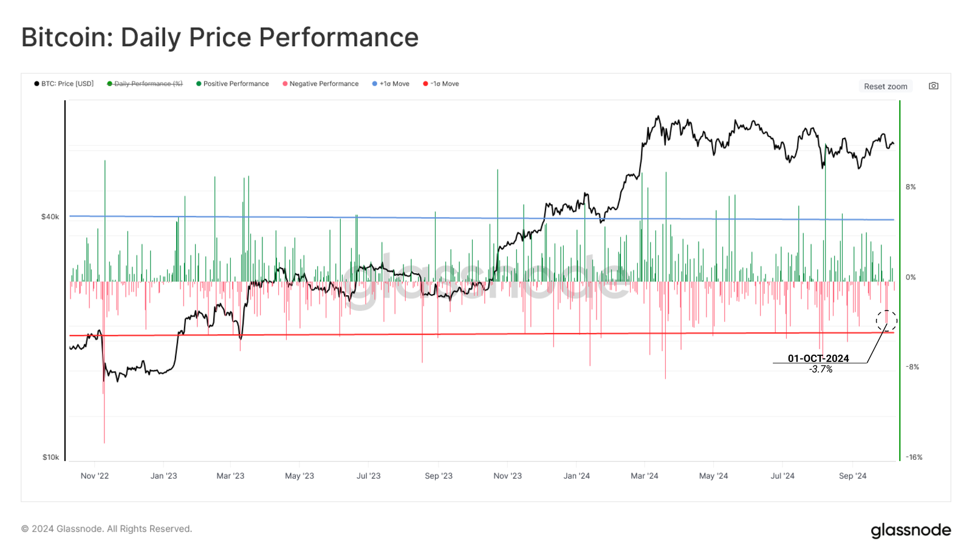Toggle the -1σ Move line visibility

441,84
